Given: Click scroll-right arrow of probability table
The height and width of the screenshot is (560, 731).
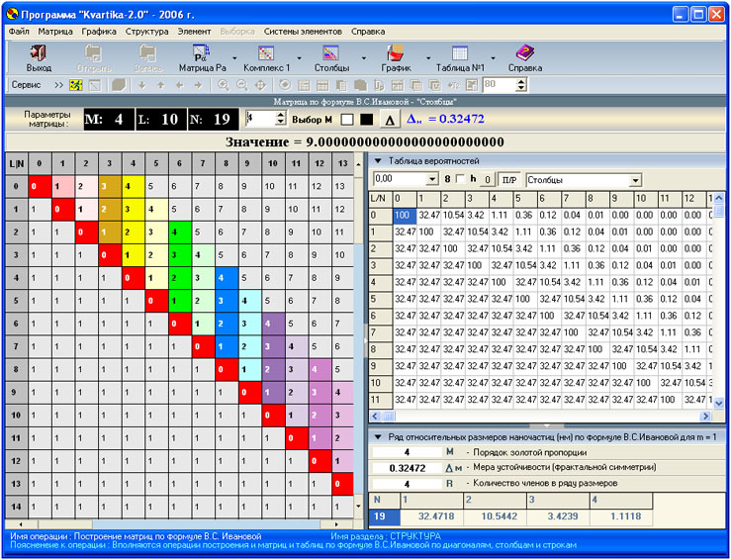Looking at the screenshot, I should click(x=706, y=417).
